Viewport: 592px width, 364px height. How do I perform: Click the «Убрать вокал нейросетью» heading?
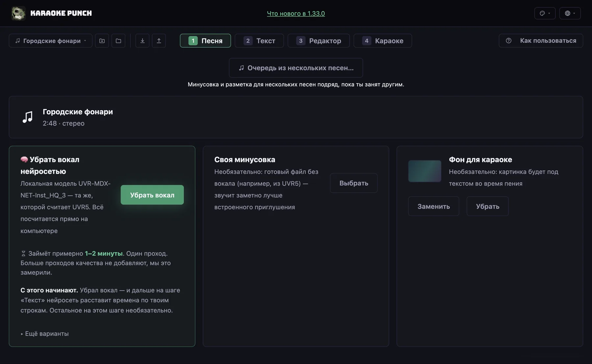(50, 165)
